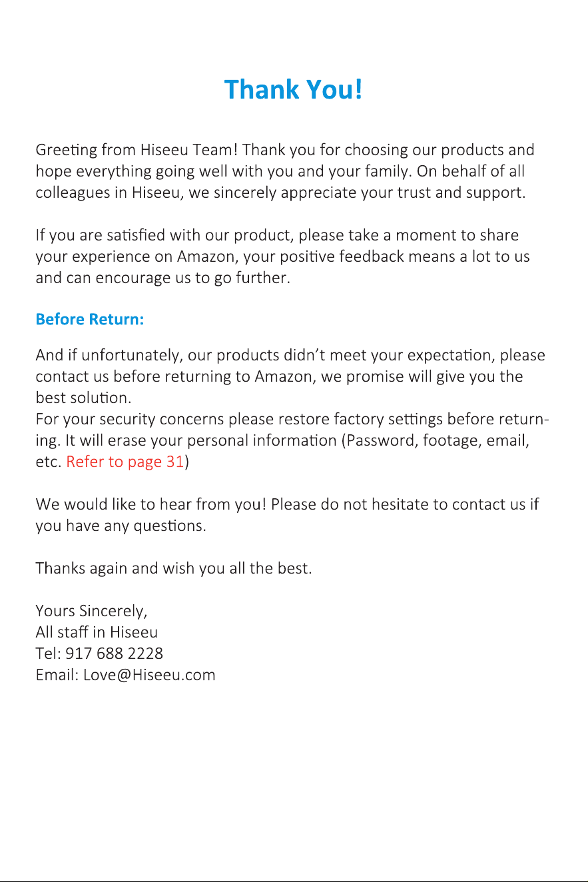Click the 'All staff in Hiseeu' signature
Viewport: 588px width, 882px height.
click(97, 632)
